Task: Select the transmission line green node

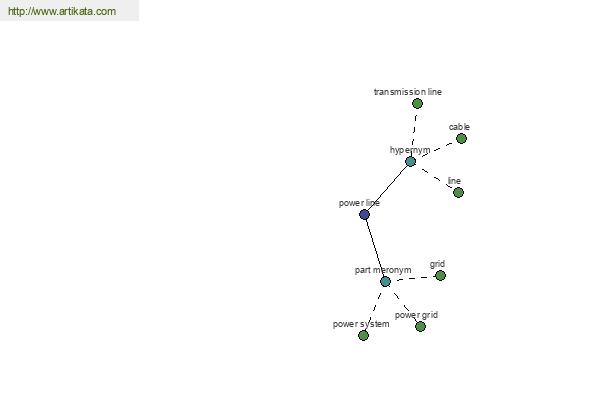Action: click(417, 103)
